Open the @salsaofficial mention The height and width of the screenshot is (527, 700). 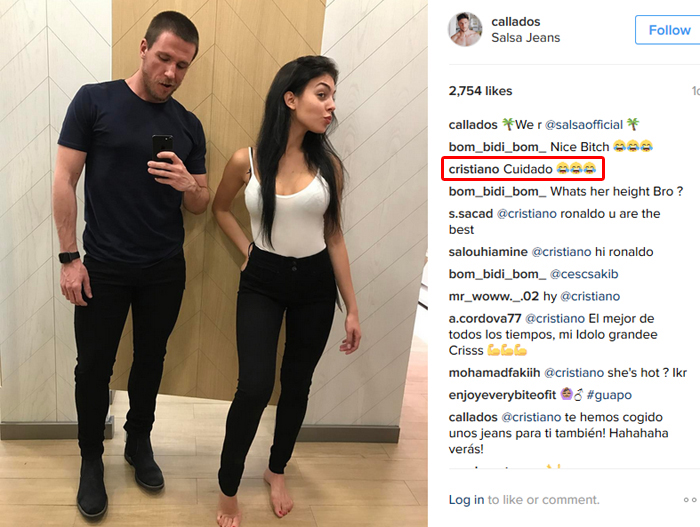tap(583, 125)
